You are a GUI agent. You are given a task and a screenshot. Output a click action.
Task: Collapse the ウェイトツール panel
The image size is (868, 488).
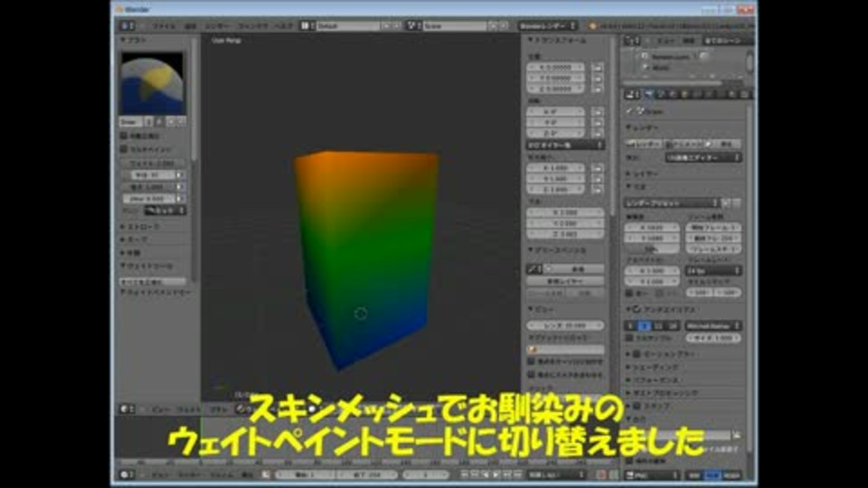pyautogui.click(x=146, y=266)
